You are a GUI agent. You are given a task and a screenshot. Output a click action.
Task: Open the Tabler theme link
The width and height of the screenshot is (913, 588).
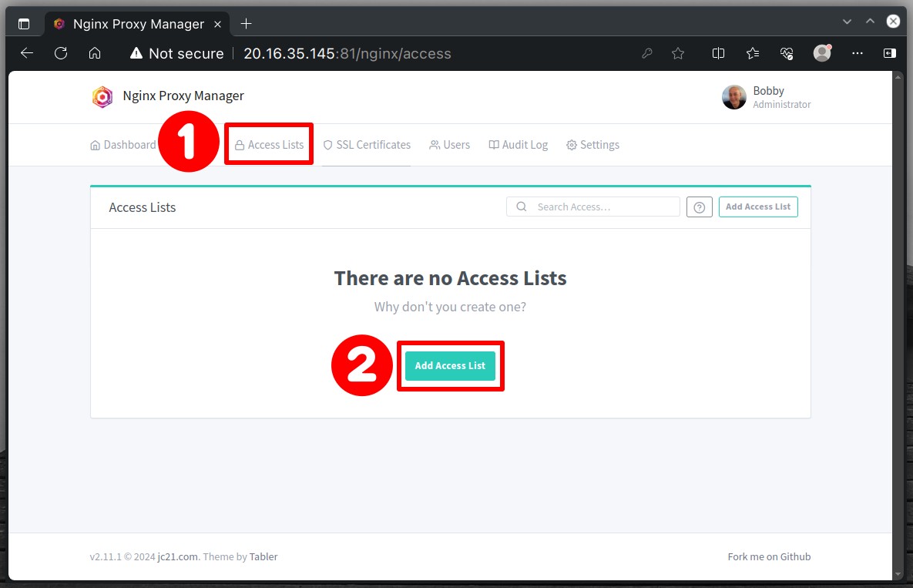coord(263,556)
